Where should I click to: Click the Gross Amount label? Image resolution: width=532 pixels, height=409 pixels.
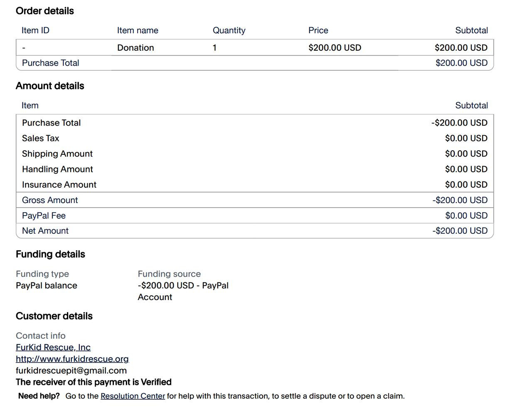point(50,200)
